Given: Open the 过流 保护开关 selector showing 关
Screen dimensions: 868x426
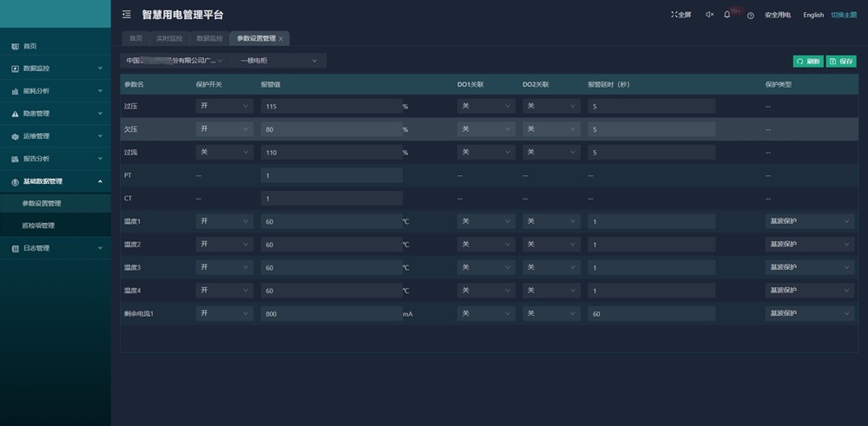Looking at the screenshot, I should point(224,152).
